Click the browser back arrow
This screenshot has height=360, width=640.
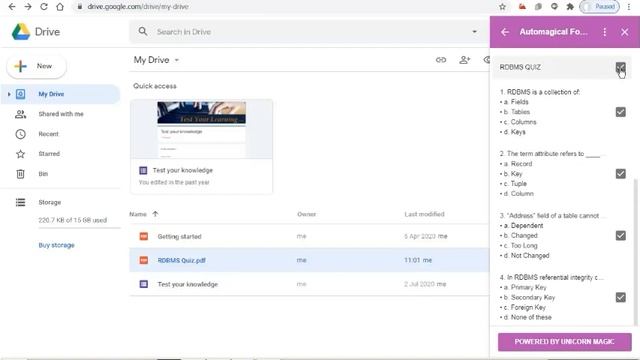pyautogui.click(x=12, y=7)
